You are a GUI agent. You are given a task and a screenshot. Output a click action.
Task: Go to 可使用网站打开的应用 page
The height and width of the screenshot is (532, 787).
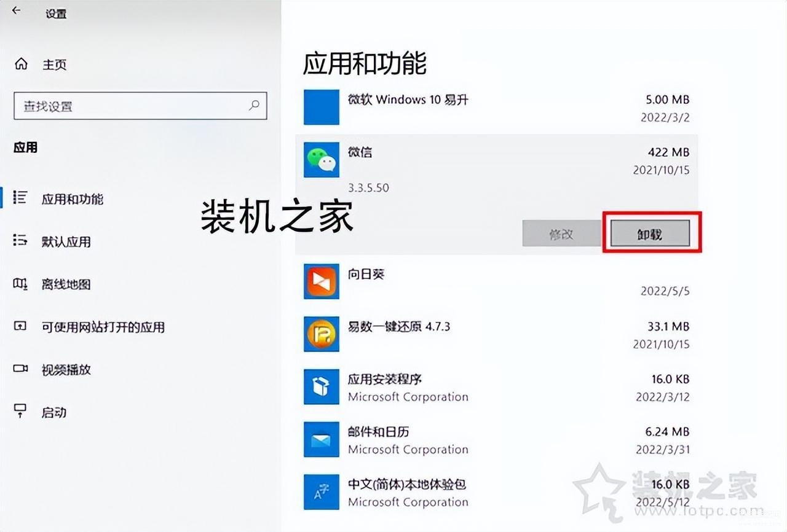(103, 327)
